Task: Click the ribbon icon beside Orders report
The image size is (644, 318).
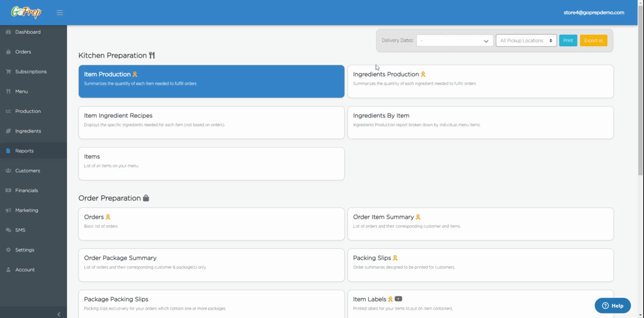Action: click(108, 217)
